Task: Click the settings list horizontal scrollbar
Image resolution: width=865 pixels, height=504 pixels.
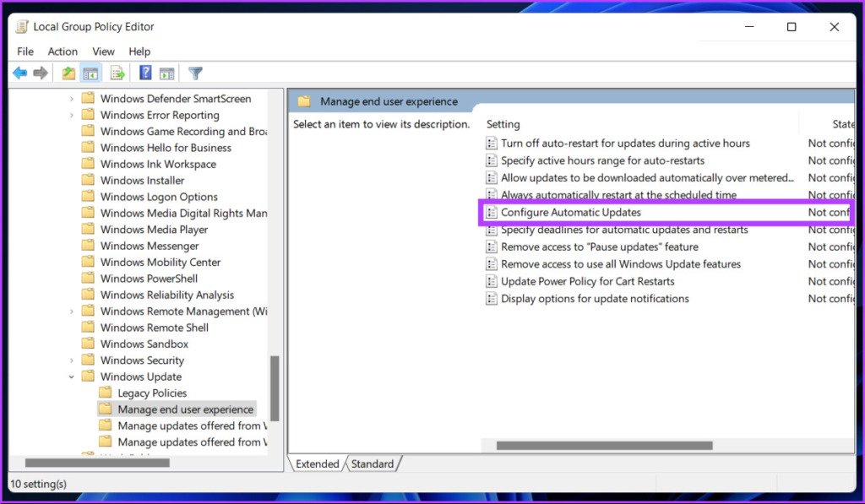Action: tap(604, 446)
